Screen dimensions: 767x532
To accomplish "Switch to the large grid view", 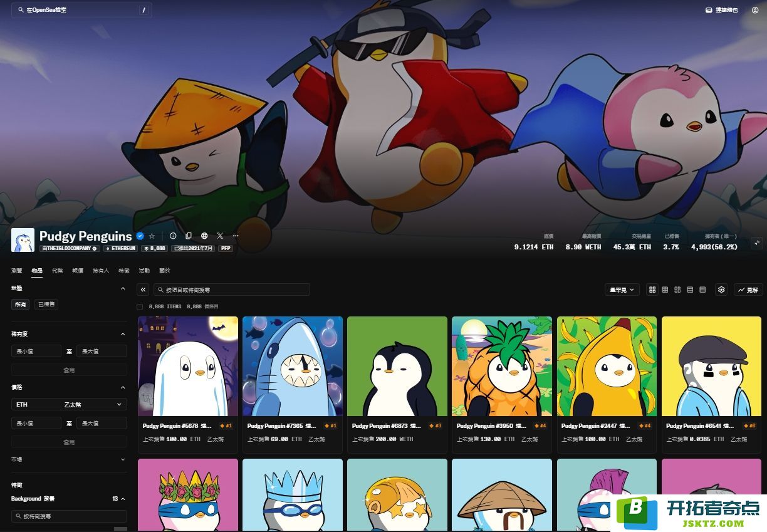I will tap(652, 289).
